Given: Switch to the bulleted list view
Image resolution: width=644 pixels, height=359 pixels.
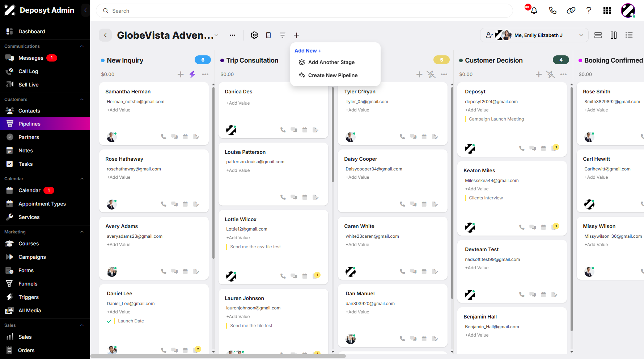Looking at the screenshot, I should coord(629,35).
